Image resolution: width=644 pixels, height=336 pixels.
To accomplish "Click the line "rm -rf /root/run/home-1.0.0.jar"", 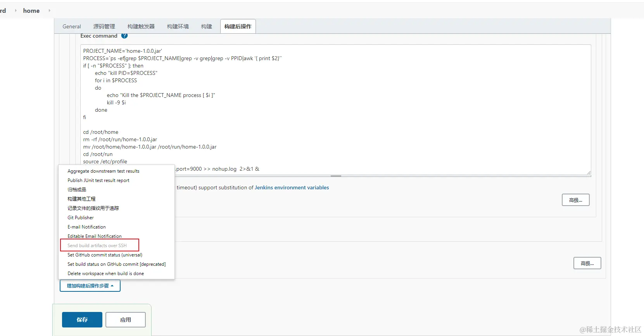I will click(x=120, y=139).
